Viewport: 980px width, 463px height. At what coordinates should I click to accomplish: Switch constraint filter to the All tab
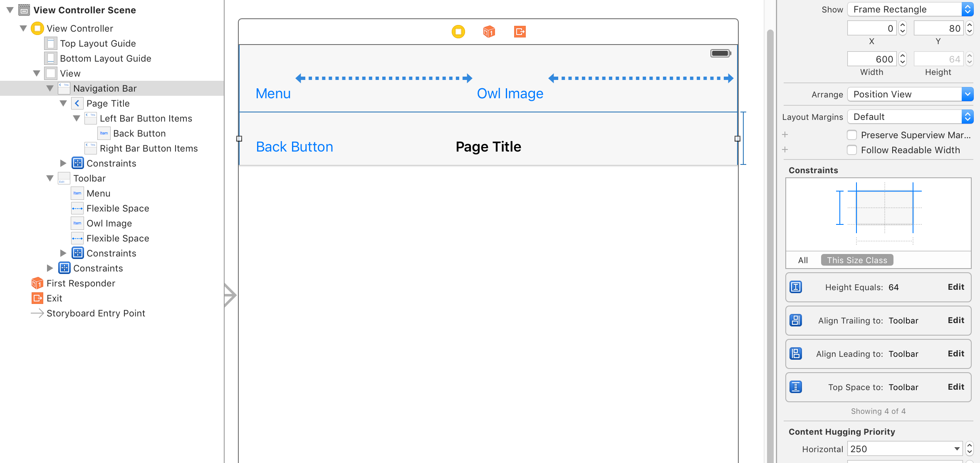click(802, 260)
